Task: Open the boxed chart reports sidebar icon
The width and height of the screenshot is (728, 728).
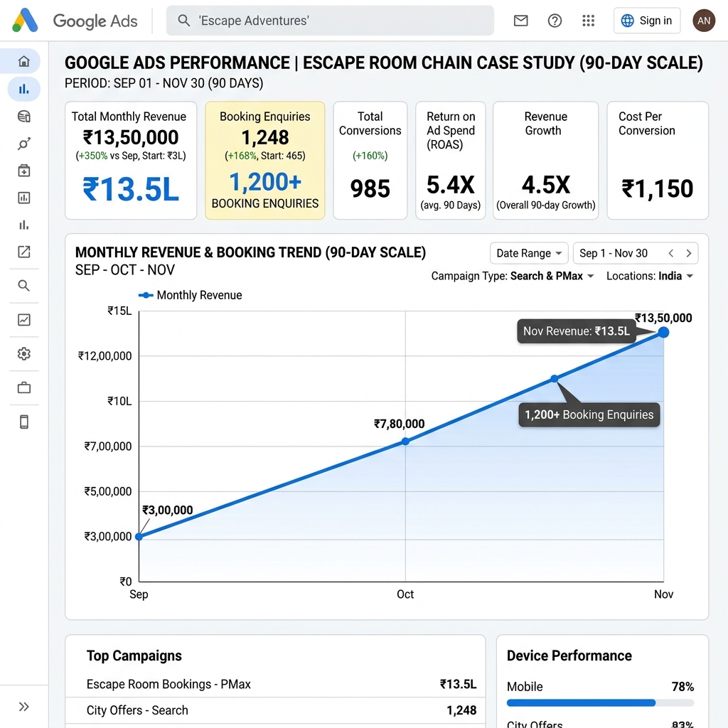Action: [24, 198]
